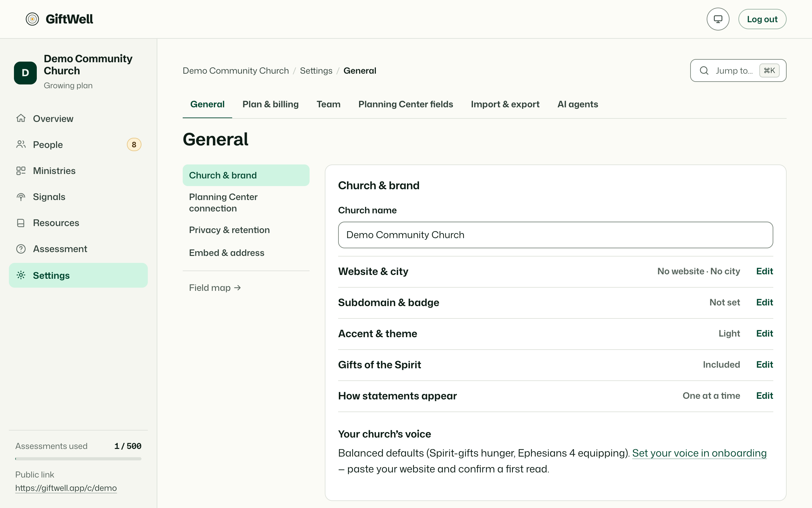Open Planning Center connection section
Viewport: 812px width, 508px height.
(246, 203)
